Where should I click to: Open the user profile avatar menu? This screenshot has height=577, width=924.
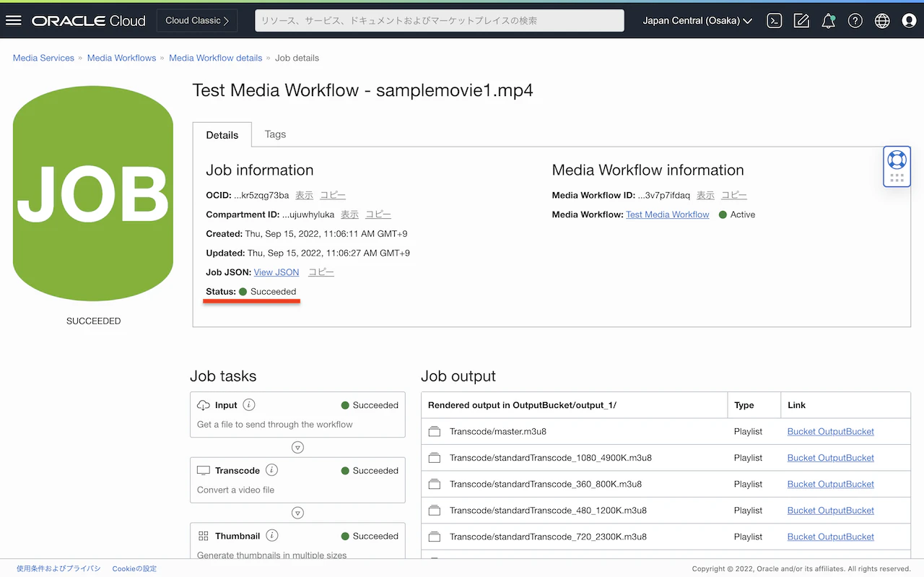[909, 20]
